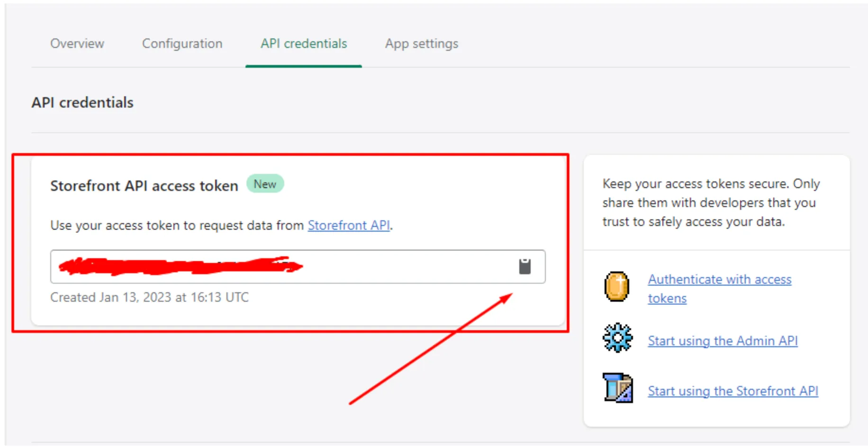Image resolution: width=868 pixels, height=447 pixels.
Task: Click the Storefront API building icon
Action: [617, 388]
